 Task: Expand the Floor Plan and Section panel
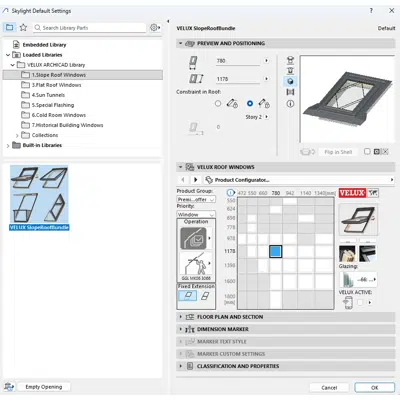(180, 317)
